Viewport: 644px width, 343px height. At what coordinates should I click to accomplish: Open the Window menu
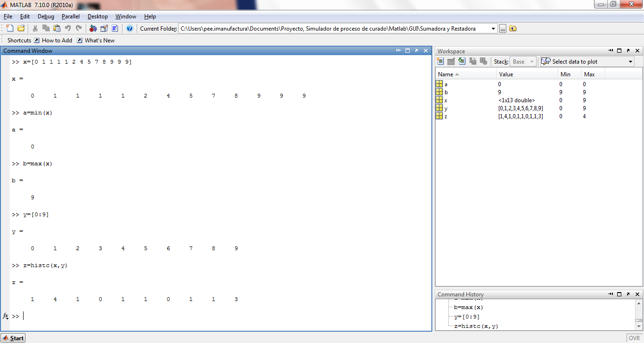126,16
